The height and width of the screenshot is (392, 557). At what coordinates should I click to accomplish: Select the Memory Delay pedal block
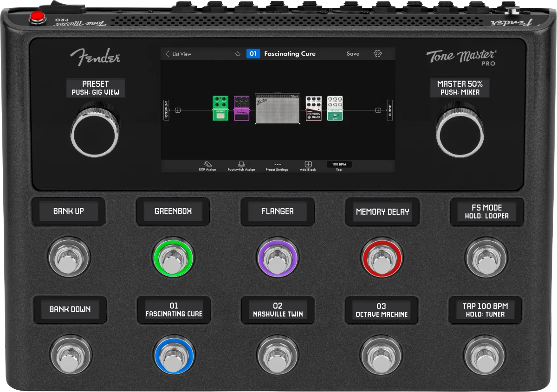coord(314,108)
